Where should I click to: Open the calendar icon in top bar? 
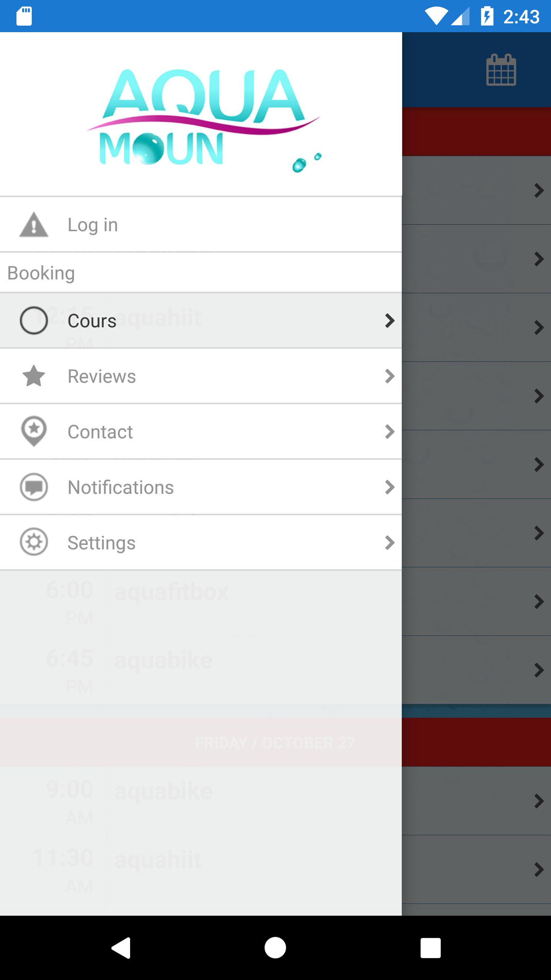click(501, 70)
